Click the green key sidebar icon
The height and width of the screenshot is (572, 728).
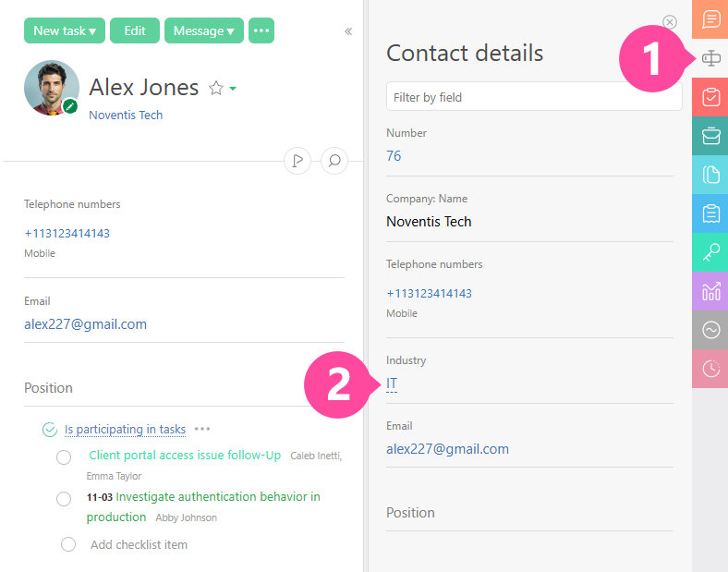[710, 252]
